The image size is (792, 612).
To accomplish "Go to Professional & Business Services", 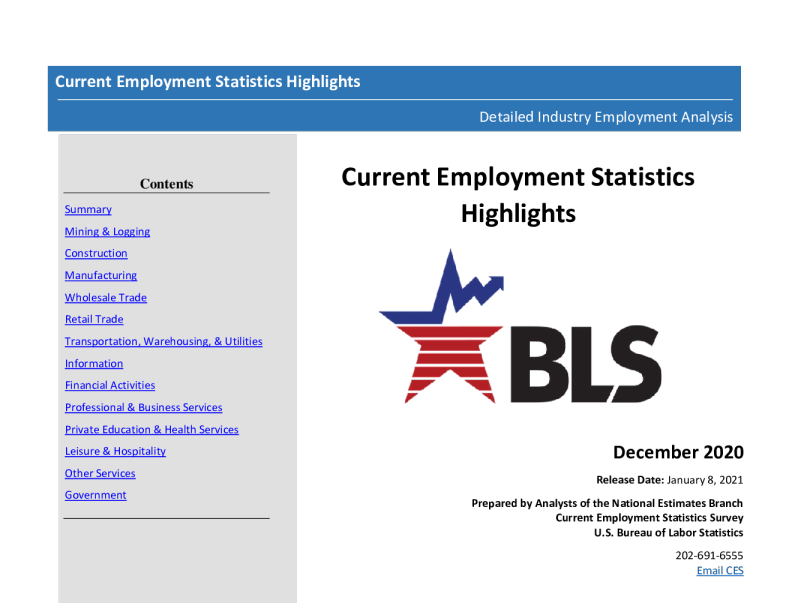I will (x=143, y=408).
